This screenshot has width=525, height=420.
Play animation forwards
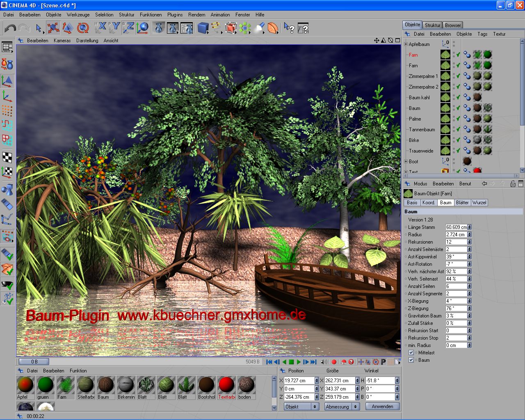(x=299, y=362)
